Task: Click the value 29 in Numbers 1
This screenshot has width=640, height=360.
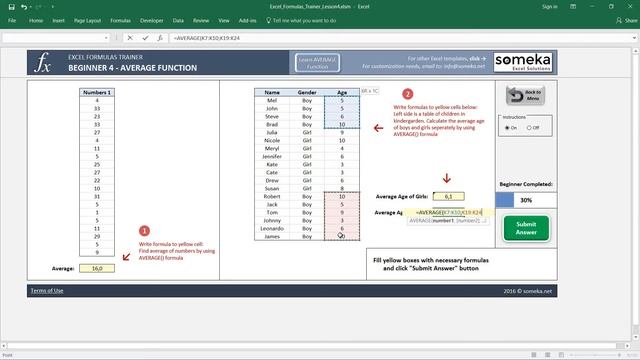Action: click(97, 237)
